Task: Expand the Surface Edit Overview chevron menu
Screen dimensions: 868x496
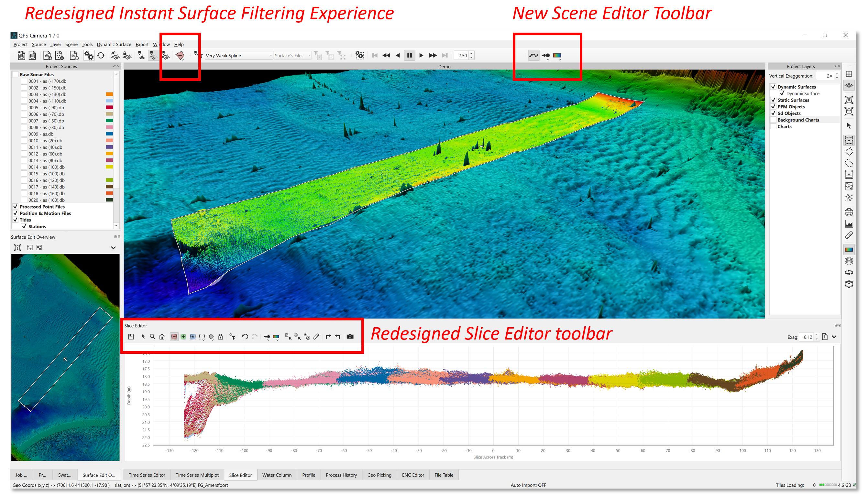Action: [x=114, y=248]
